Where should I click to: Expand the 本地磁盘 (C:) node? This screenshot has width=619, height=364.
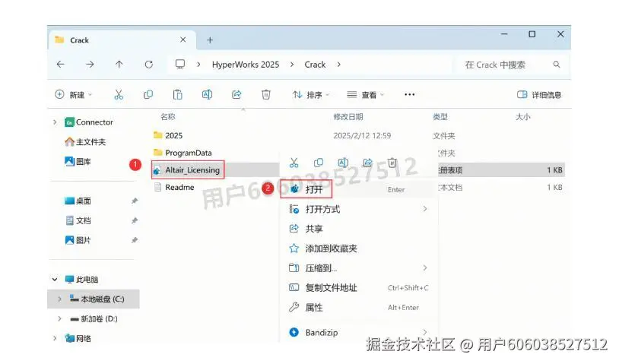59,299
